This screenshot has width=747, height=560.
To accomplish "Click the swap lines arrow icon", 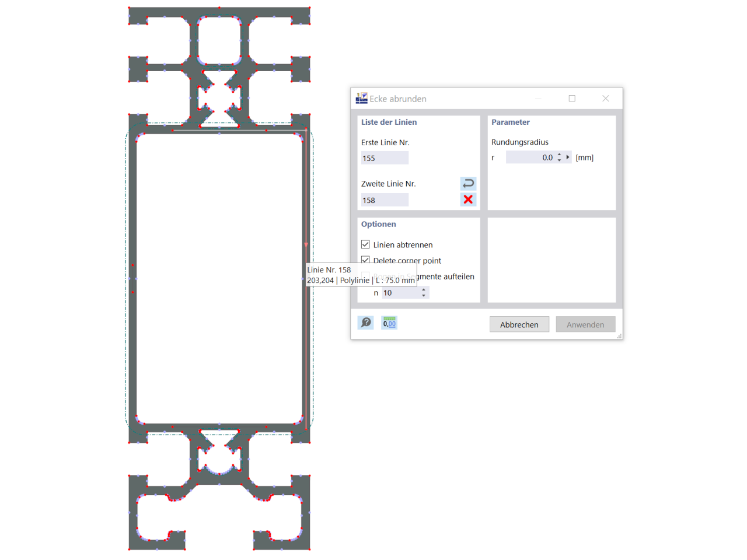I will click(x=468, y=184).
